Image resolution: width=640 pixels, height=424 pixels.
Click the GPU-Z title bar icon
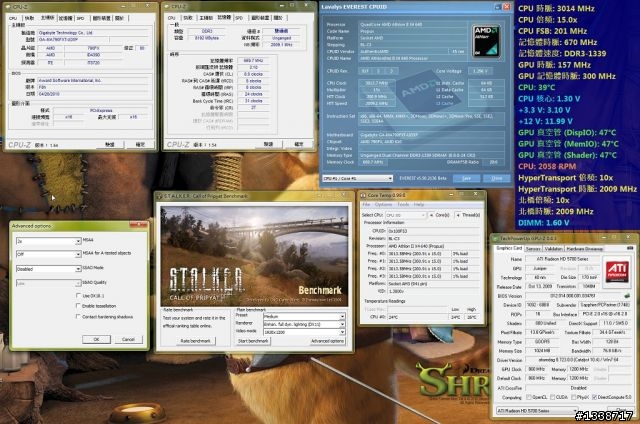(496, 238)
